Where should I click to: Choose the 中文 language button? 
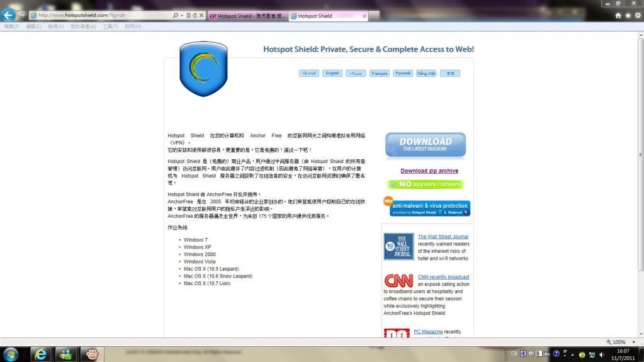coord(450,73)
